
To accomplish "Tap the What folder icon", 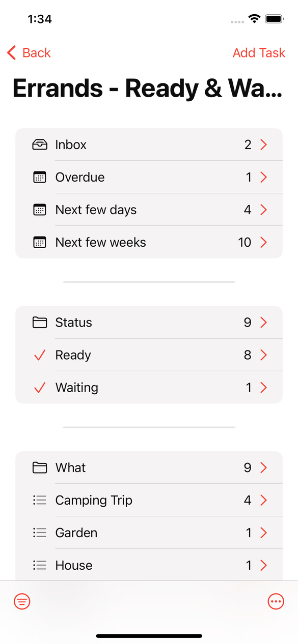I will click(40, 467).
